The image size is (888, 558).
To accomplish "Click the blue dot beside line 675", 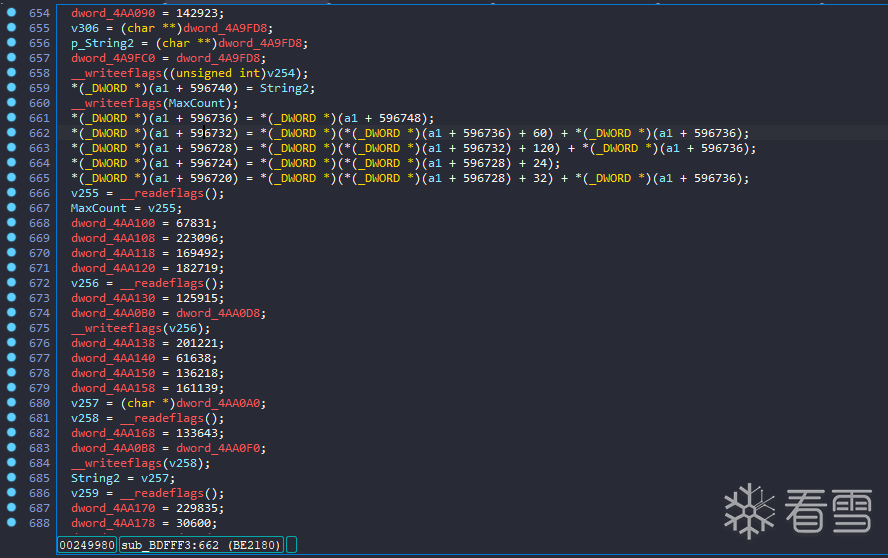I will 12,328.
